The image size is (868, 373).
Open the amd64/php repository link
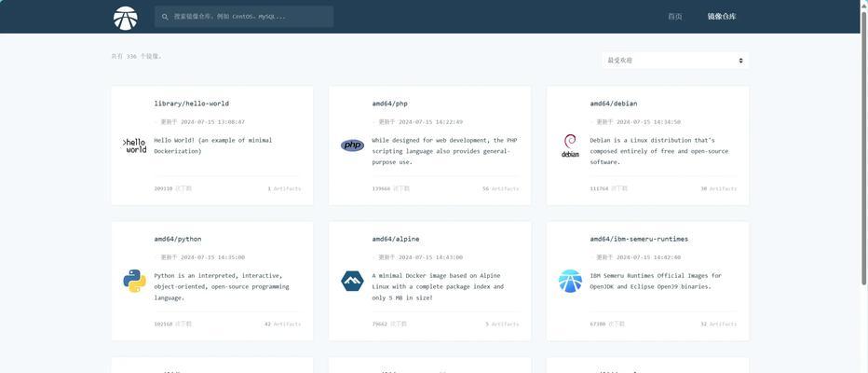[390, 104]
